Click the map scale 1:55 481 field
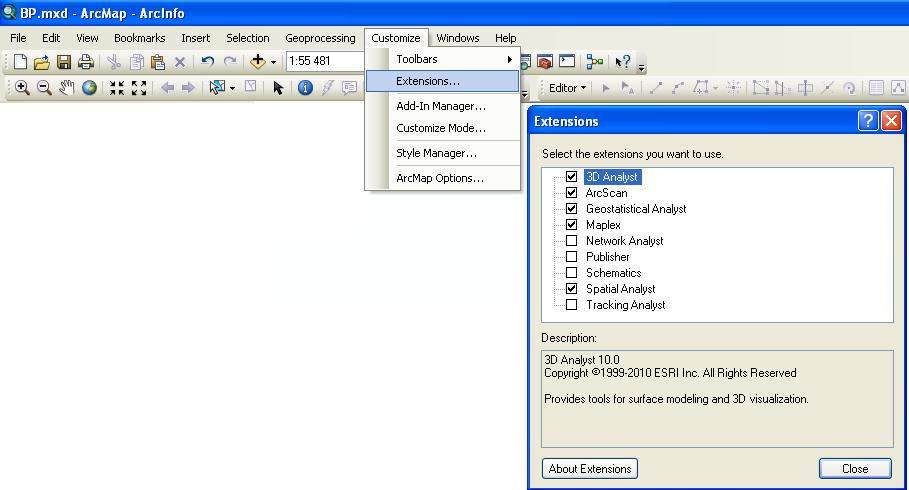909x490 pixels. [x=326, y=61]
